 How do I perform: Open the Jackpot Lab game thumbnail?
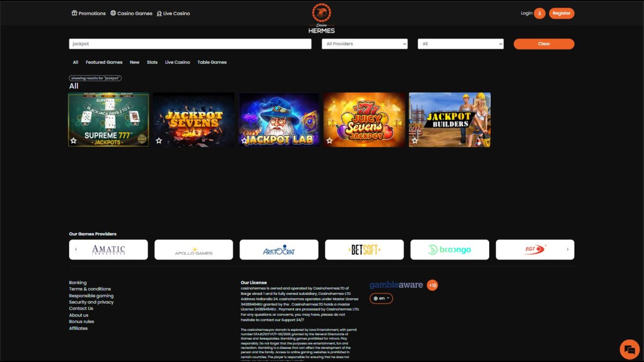click(x=279, y=119)
